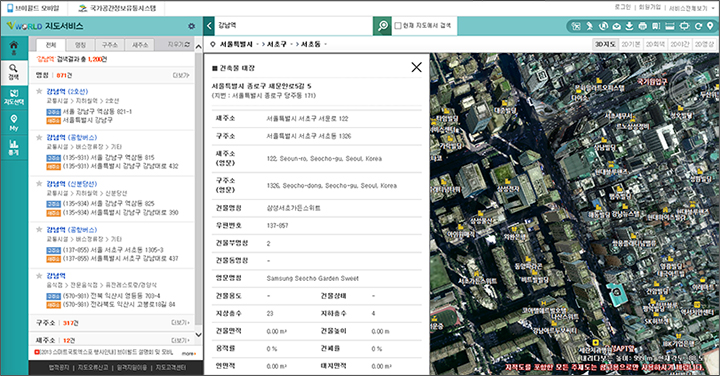Select the 구주소 results tab
The height and width of the screenshot is (376, 720).
(110, 45)
